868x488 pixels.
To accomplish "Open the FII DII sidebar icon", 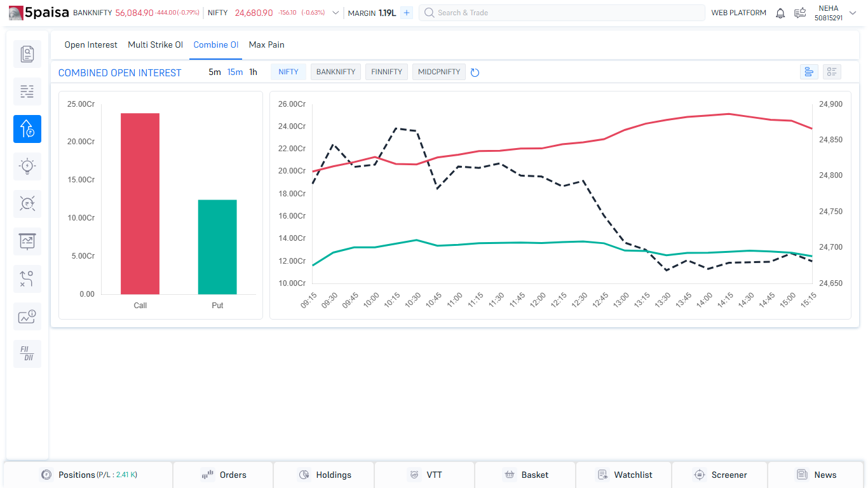I will tap(27, 354).
